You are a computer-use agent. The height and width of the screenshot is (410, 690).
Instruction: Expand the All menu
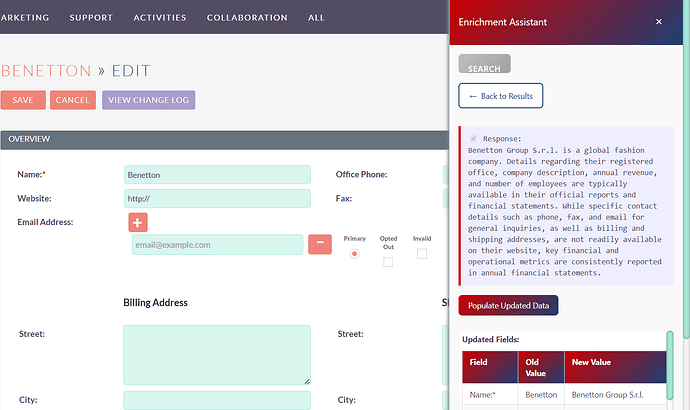[x=316, y=18]
